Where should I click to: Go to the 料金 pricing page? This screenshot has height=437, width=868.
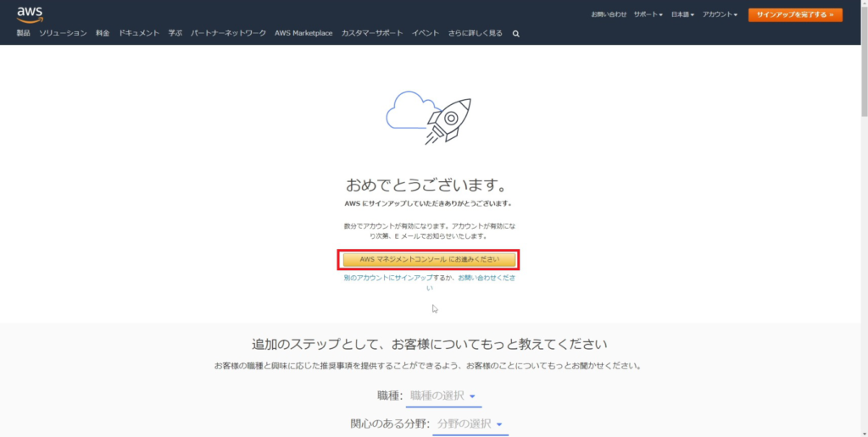click(103, 33)
